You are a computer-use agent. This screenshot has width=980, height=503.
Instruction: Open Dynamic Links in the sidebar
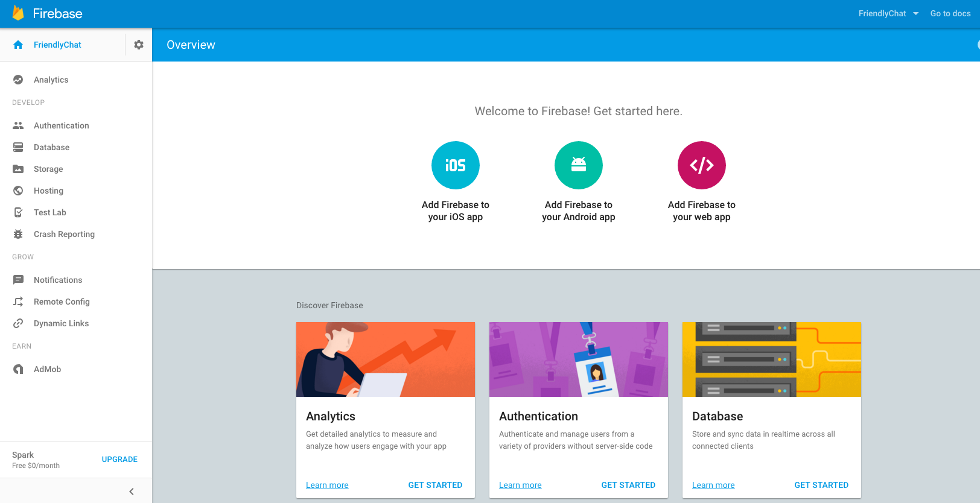pos(61,323)
